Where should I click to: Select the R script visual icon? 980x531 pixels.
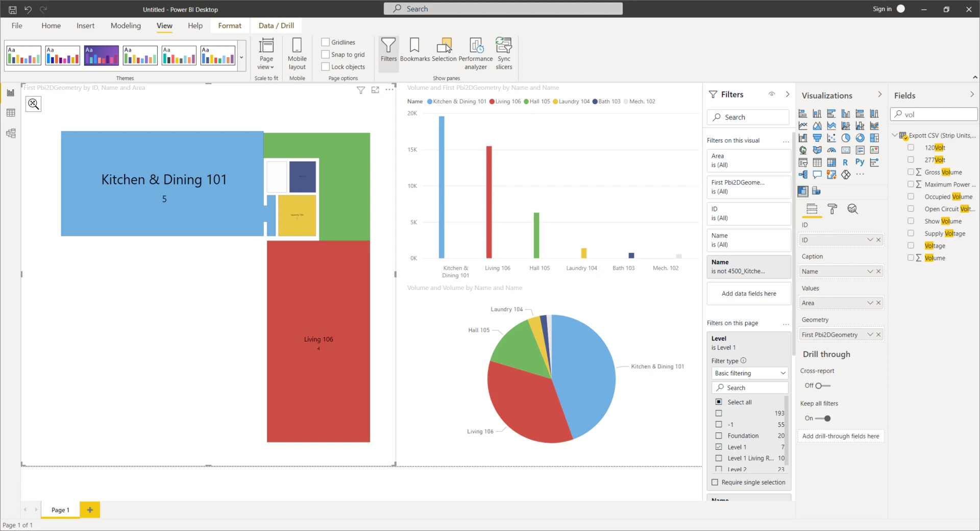(x=846, y=162)
